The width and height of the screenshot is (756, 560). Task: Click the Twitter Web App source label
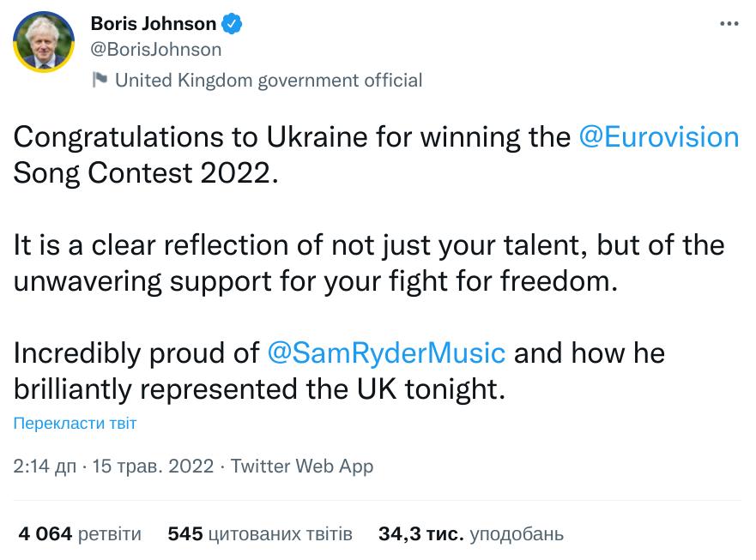click(302, 467)
